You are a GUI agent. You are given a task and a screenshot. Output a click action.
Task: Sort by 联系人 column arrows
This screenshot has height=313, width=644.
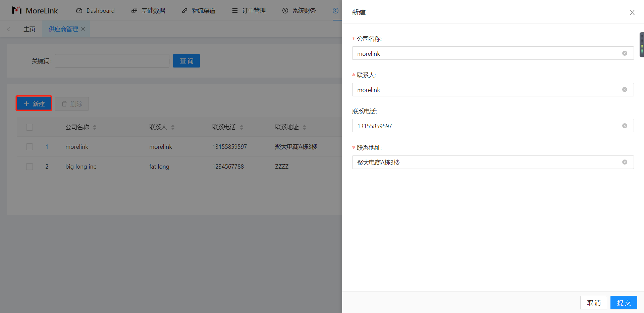[x=173, y=127]
